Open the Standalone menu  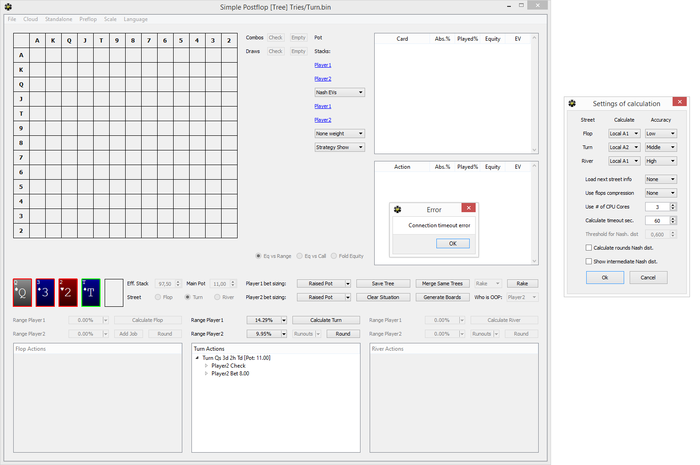(x=58, y=19)
